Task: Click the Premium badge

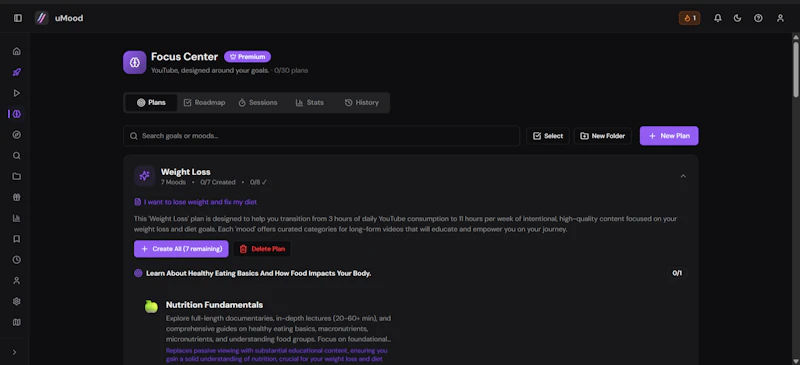Action: click(x=247, y=57)
